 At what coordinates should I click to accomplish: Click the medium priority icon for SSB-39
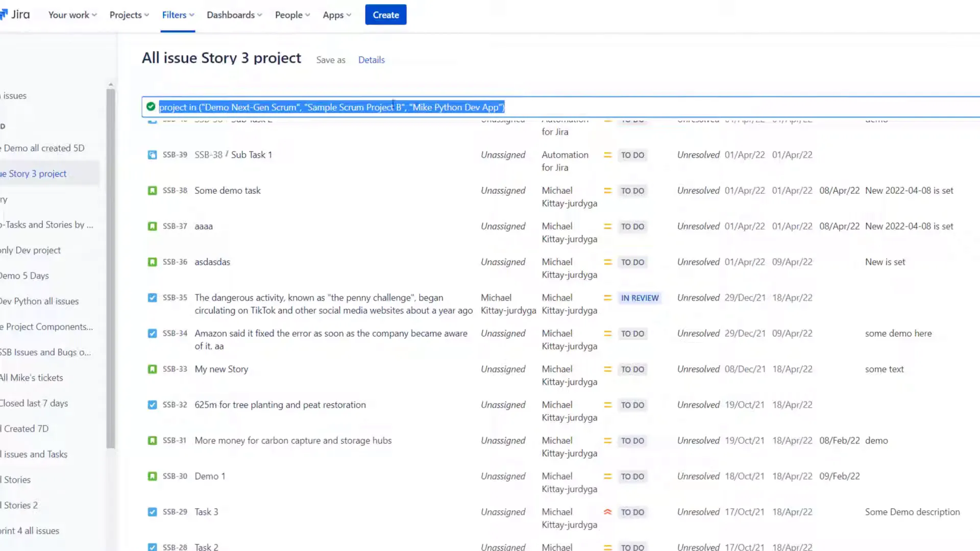tap(607, 155)
